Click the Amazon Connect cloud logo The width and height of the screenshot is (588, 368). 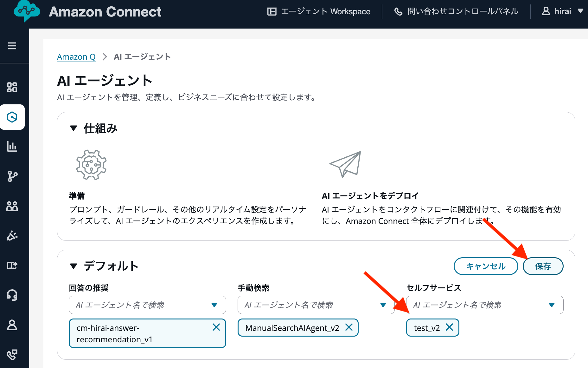pos(27,11)
